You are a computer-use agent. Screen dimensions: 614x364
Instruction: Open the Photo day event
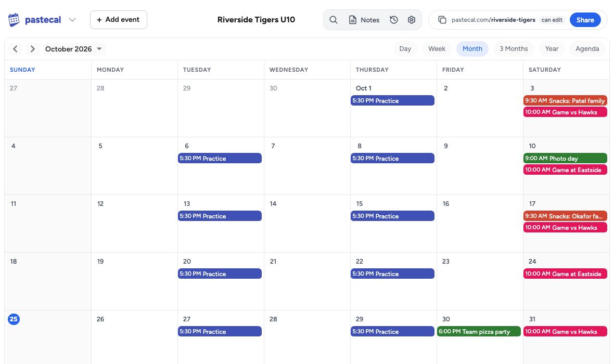(565, 158)
